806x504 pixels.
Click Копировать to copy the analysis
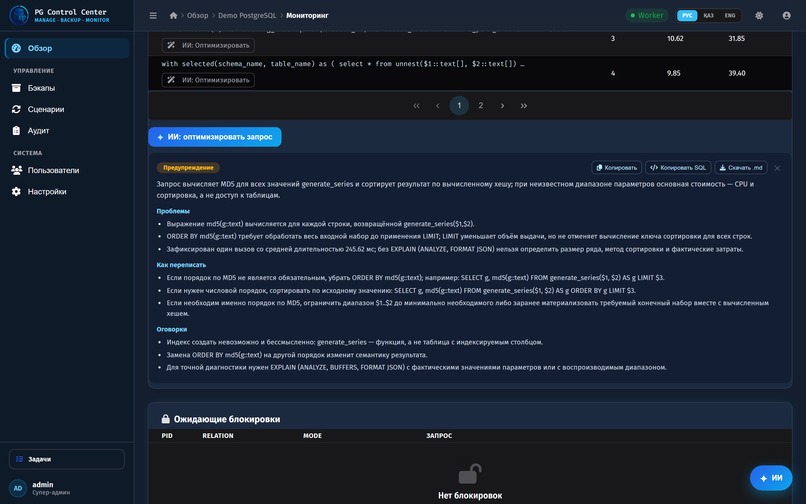(617, 168)
